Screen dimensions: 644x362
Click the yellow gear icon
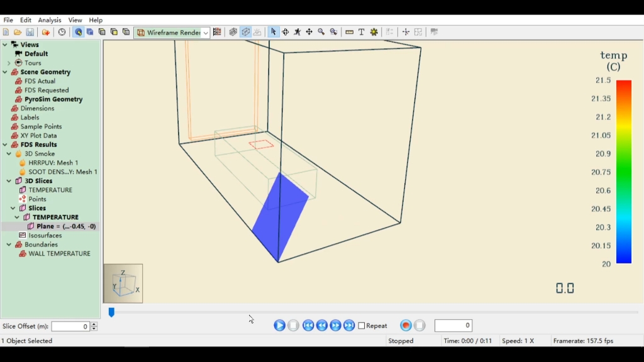374,32
